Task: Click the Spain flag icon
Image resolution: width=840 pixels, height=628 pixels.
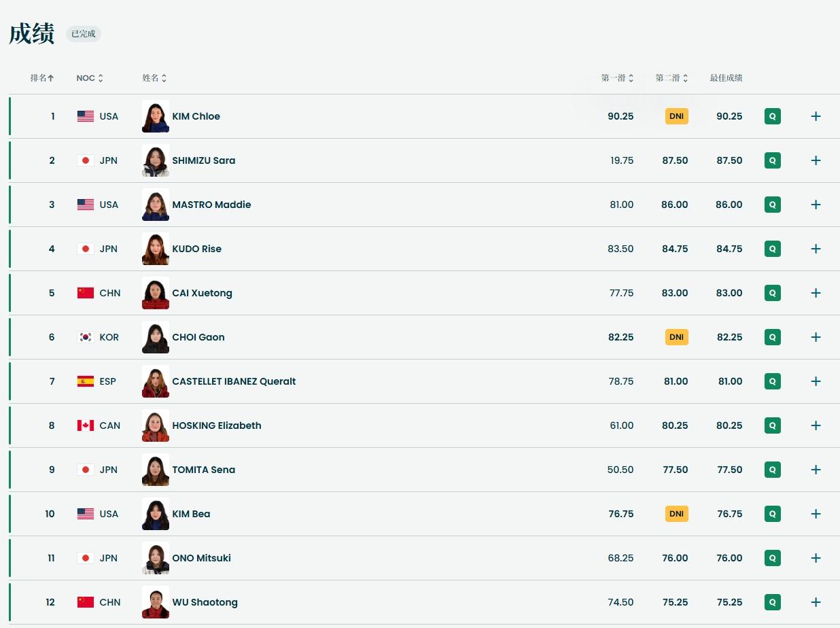Action: click(86, 381)
